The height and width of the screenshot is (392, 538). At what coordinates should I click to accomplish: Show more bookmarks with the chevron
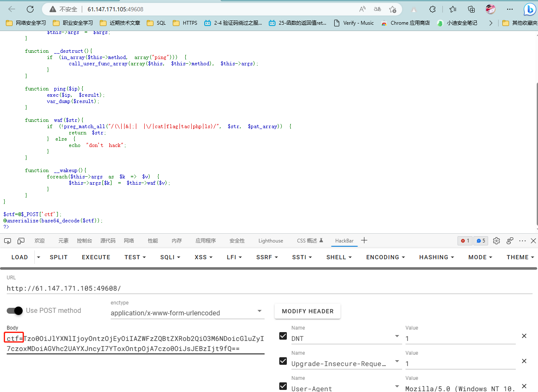(x=491, y=23)
